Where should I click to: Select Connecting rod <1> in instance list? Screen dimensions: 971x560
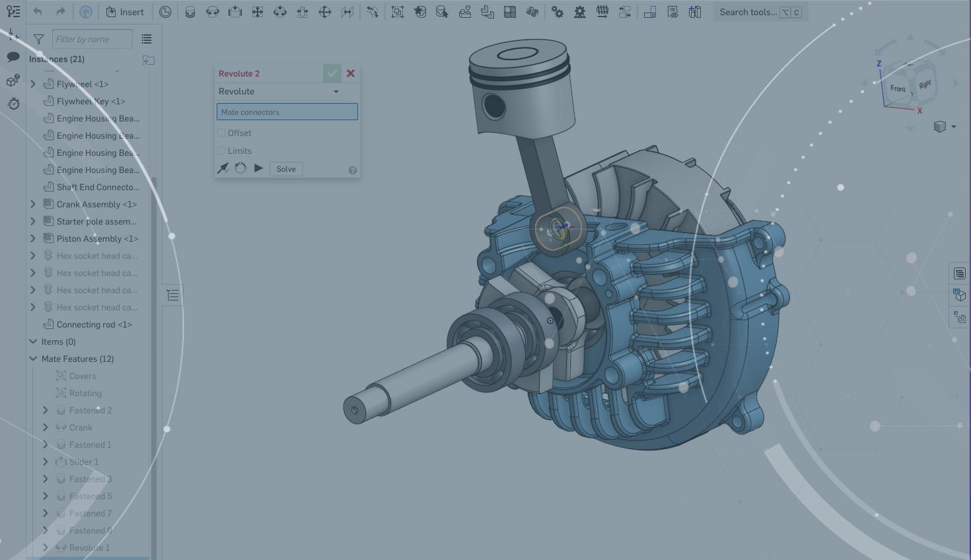pyautogui.click(x=94, y=324)
